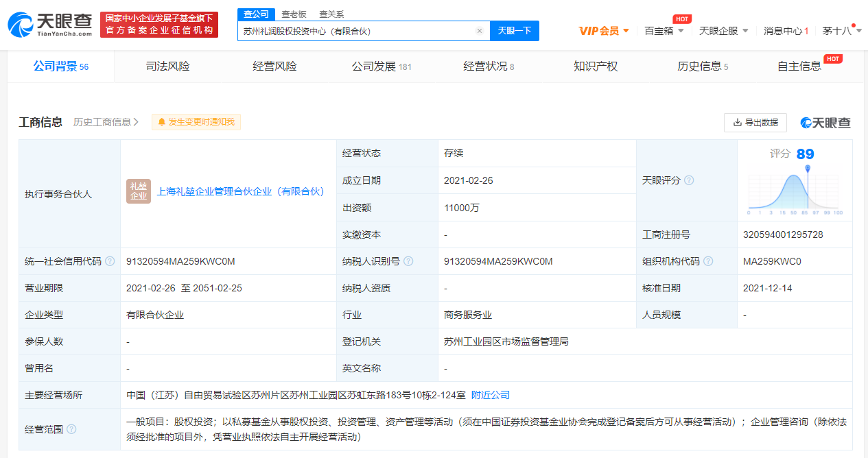868x458 pixels.
Task: Switch to the 司法风险 tab
Action: pos(167,67)
